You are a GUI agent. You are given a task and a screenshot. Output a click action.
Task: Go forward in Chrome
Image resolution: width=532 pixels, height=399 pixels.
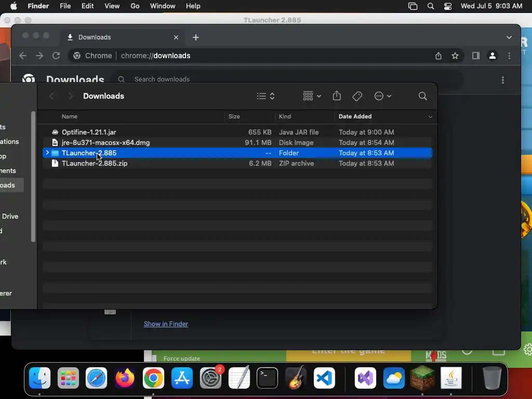(39, 56)
